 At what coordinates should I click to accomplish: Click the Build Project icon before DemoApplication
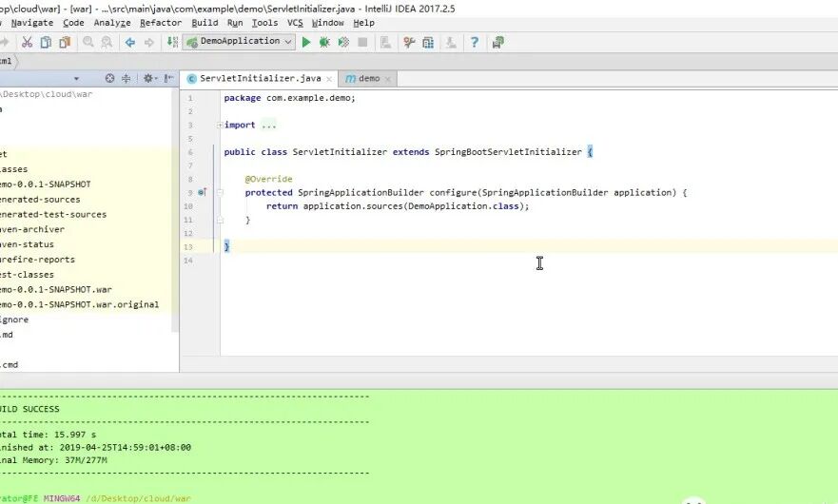pos(172,42)
